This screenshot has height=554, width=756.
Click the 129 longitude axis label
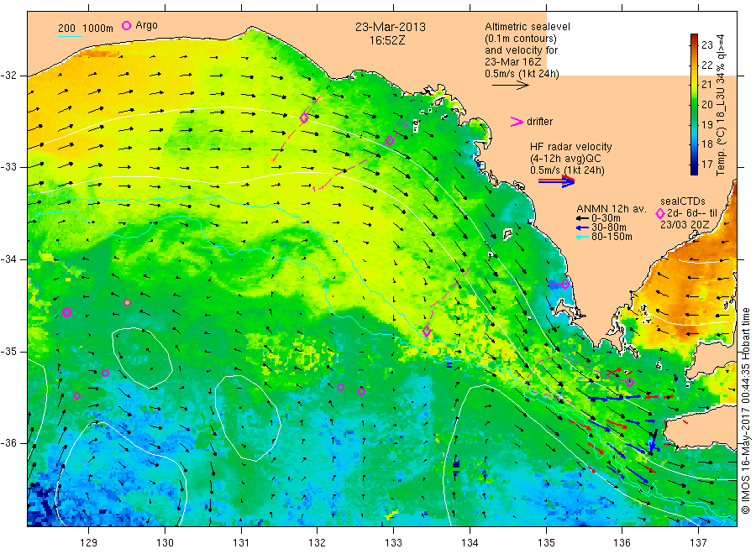pyautogui.click(x=89, y=543)
